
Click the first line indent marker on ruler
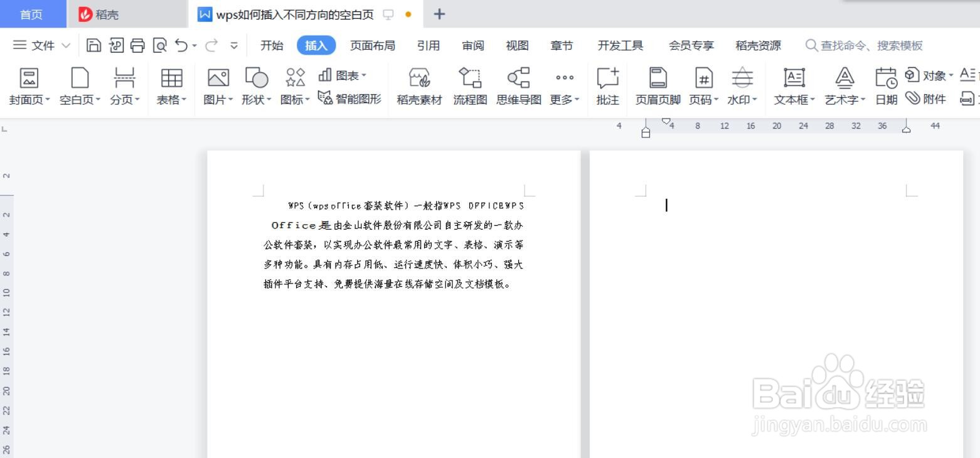666,121
